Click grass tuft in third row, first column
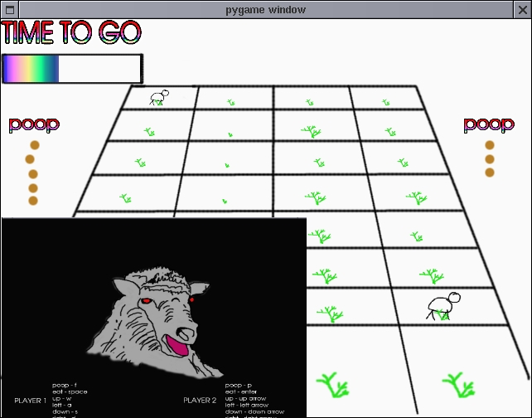The height and width of the screenshot is (418, 532). (140, 163)
